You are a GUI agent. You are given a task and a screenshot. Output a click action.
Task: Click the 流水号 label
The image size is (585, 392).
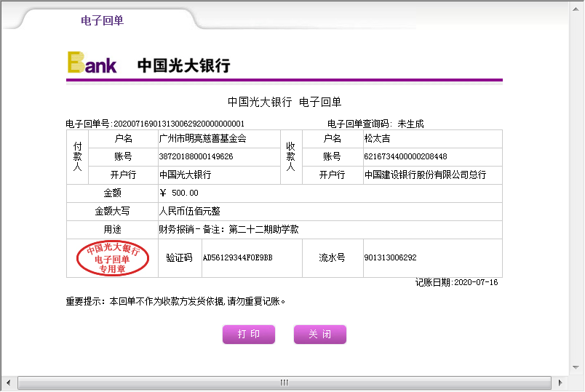(332, 257)
